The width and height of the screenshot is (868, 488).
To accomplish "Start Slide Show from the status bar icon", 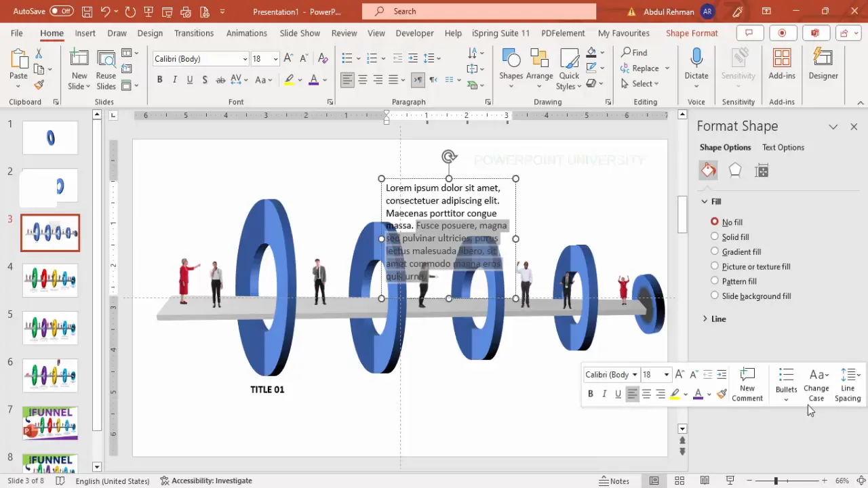I will click(730, 481).
